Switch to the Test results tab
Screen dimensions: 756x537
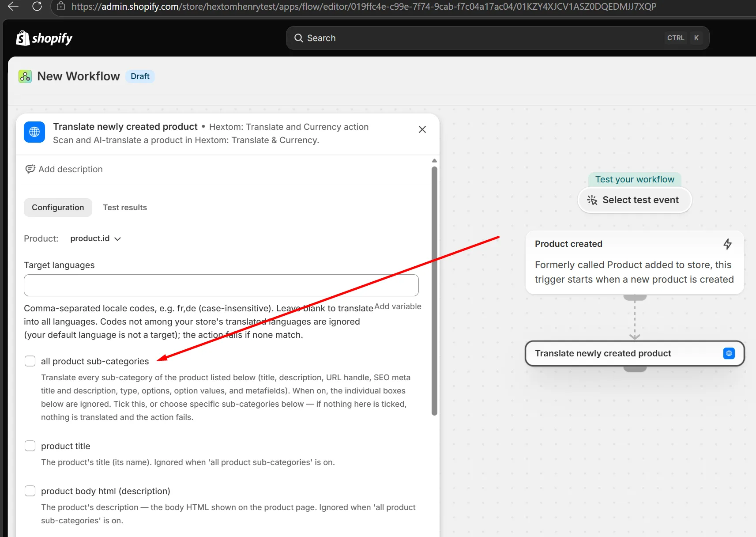coord(125,208)
